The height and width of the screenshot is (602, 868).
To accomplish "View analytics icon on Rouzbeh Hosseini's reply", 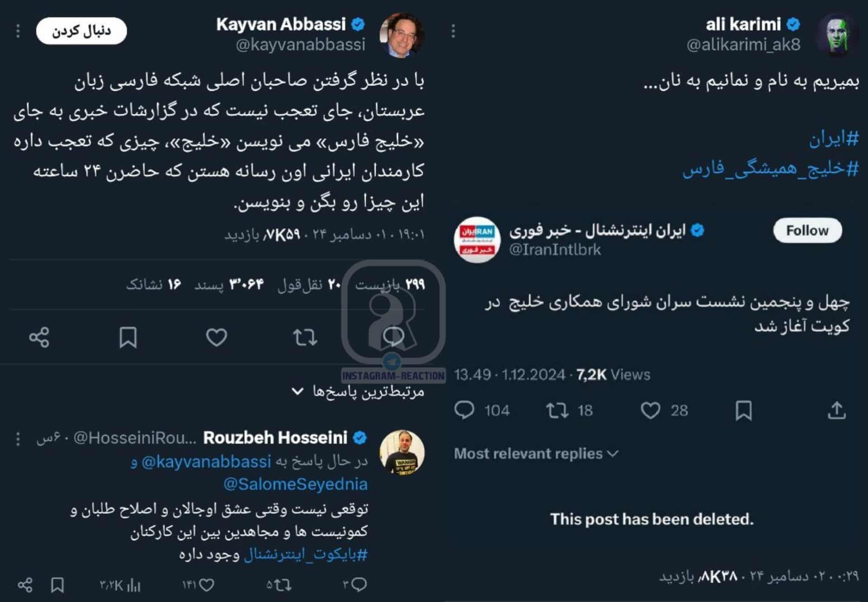I will tap(134, 586).
